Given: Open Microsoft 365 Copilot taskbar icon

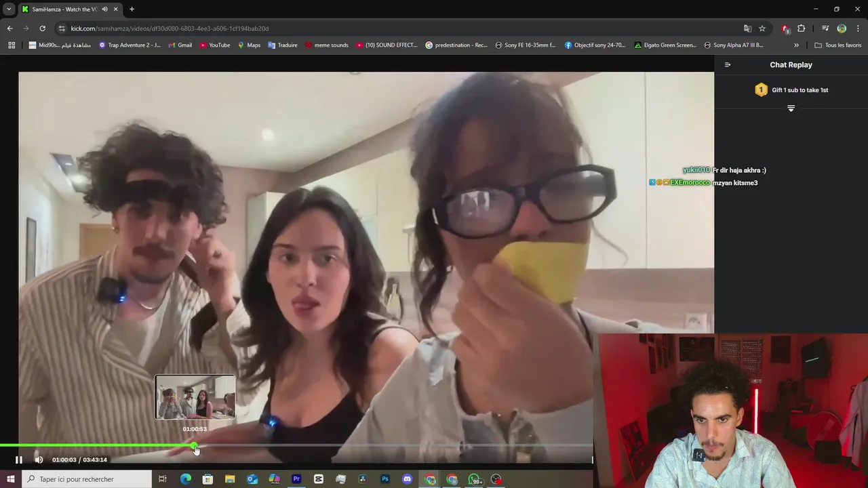Looking at the screenshot, I should [274, 479].
